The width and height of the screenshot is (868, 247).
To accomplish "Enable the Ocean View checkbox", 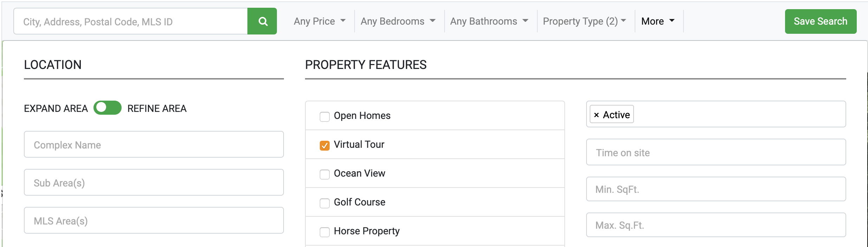I will 325,174.
